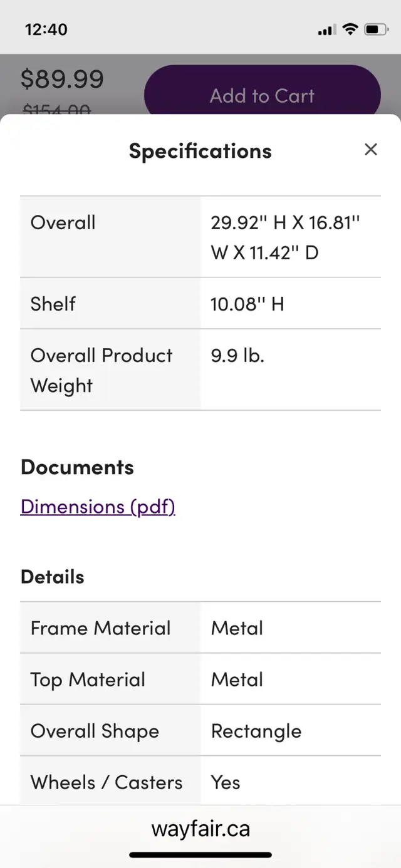Tap the wayfair.ca address bar
The width and height of the screenshot is (401, 868).
pos(200,829)
